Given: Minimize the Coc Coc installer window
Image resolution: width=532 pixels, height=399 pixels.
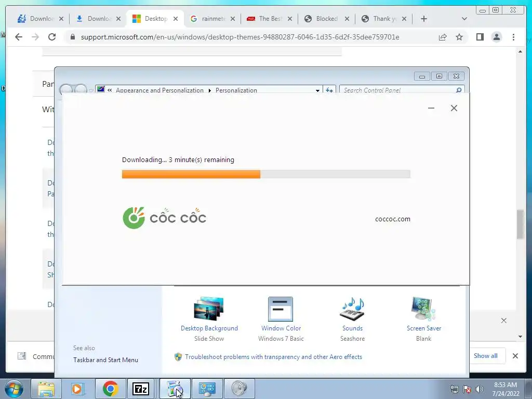Looking at the screenshot, I should 431,108.
